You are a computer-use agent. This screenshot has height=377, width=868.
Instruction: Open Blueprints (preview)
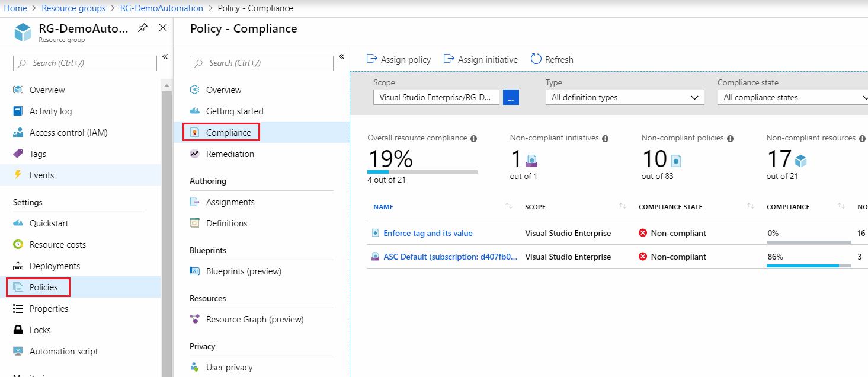pyautogui.click(x=244, y=271)
